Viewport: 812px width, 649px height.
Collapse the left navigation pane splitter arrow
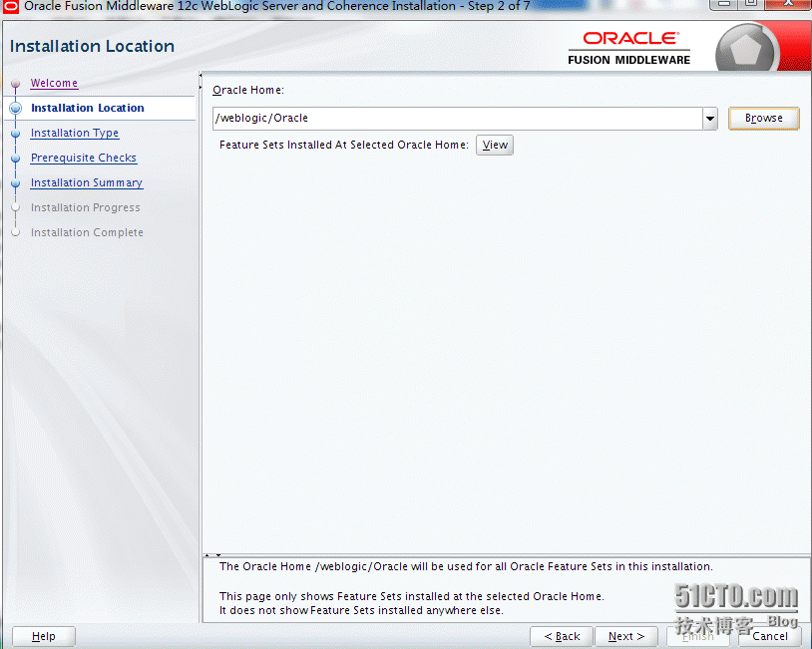point(201,76)
